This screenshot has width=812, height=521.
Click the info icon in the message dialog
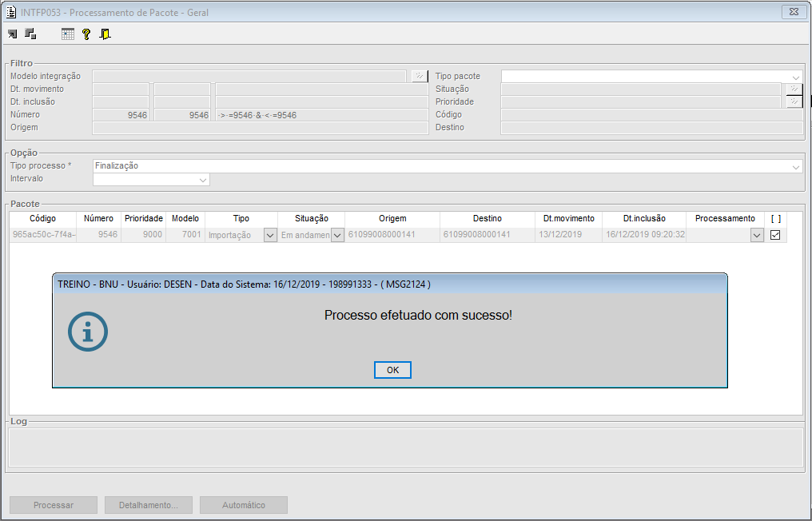pos(88,332)
